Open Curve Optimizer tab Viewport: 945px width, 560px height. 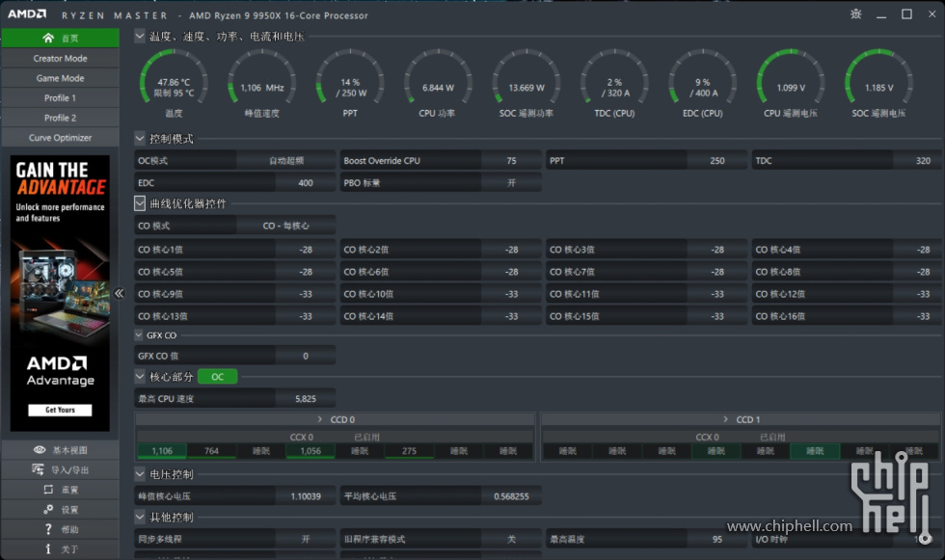tap(60, 138)
